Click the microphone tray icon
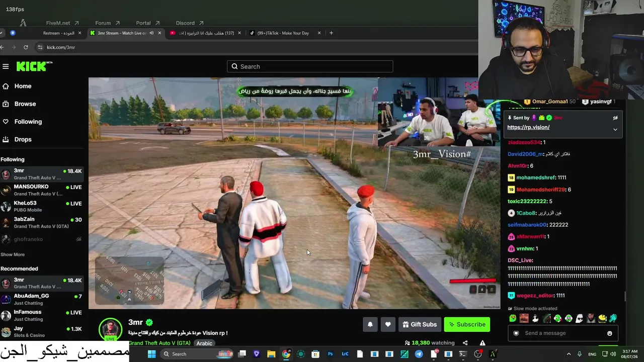Image resolution: width=644 pixels, height=362 pixels. (x=580, y=354)
